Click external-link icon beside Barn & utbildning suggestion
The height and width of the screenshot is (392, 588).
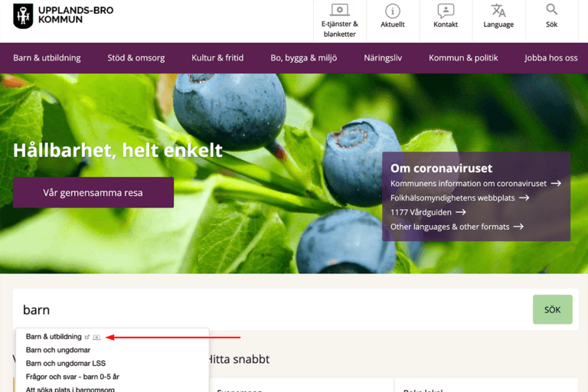[87, 337]
